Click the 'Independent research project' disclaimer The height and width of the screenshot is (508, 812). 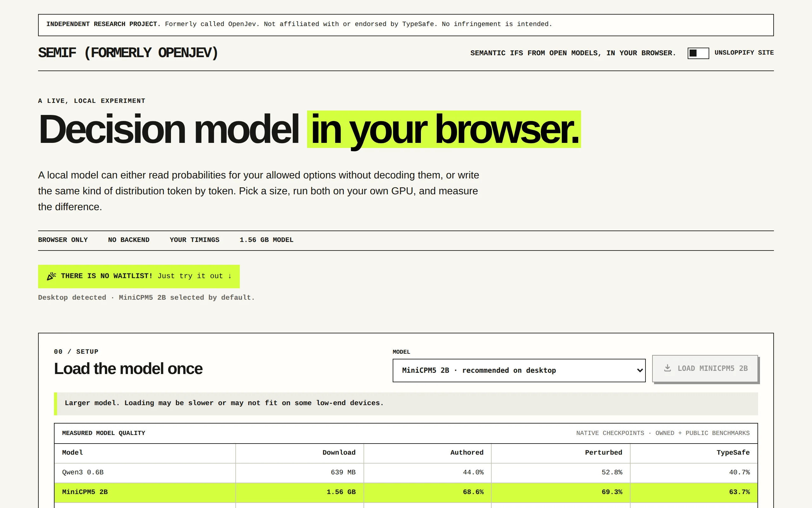pos(406,25)
